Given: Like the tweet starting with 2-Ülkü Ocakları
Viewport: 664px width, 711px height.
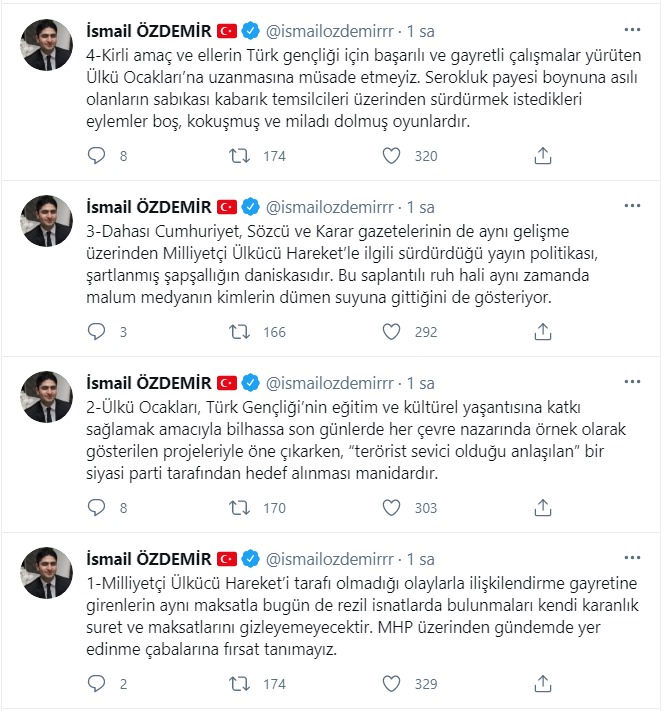Looking at the screenshot, I should click(393, 508).
